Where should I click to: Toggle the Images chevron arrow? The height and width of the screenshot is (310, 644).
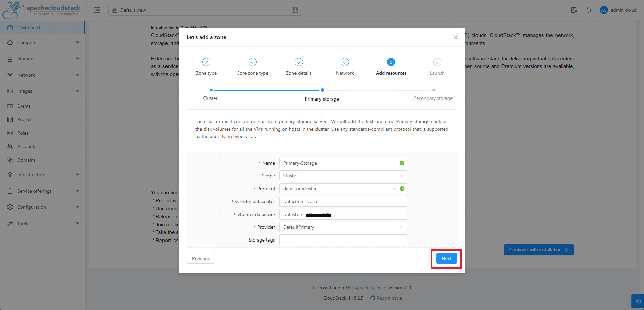(x=78, y=91)
